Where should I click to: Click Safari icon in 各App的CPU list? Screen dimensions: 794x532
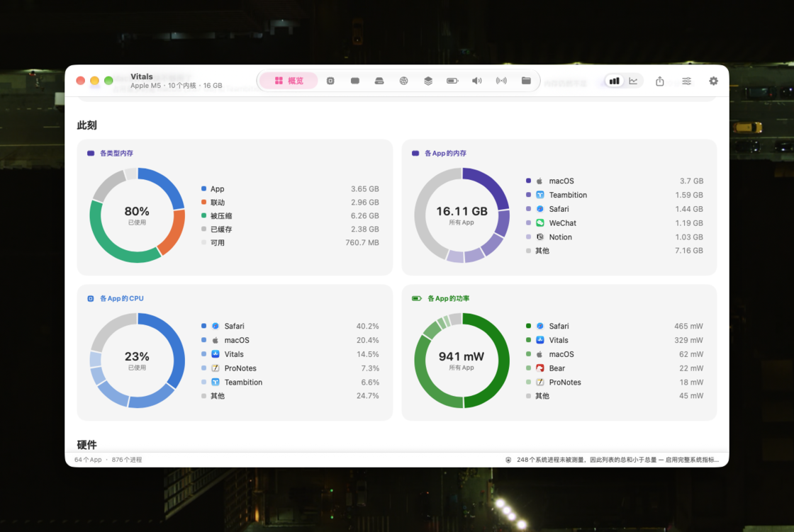click(216, 326)
